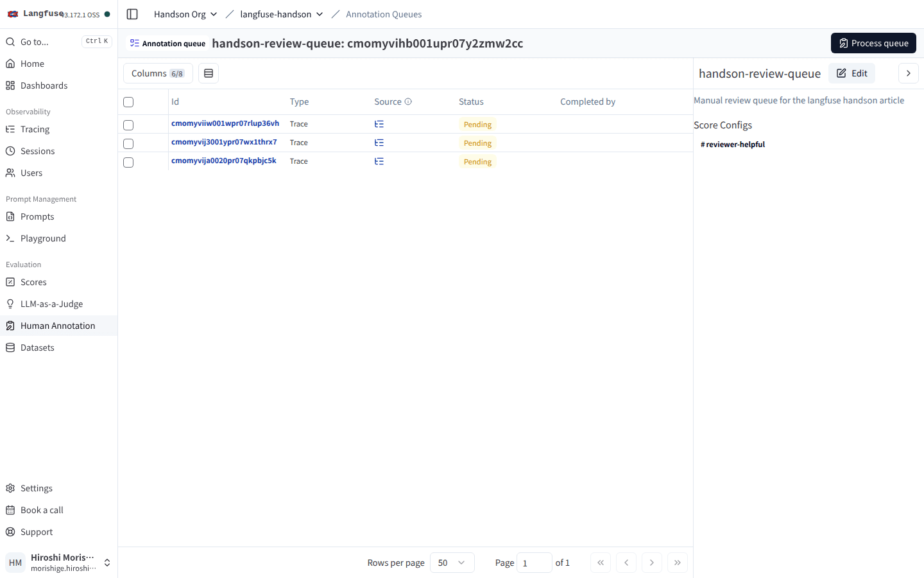Go to Tracing section

click(58, 129)
